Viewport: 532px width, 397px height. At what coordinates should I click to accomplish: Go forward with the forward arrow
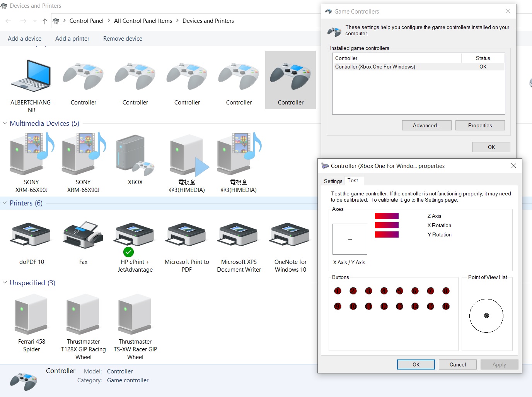pyautogui.click(x=23, y=21)
